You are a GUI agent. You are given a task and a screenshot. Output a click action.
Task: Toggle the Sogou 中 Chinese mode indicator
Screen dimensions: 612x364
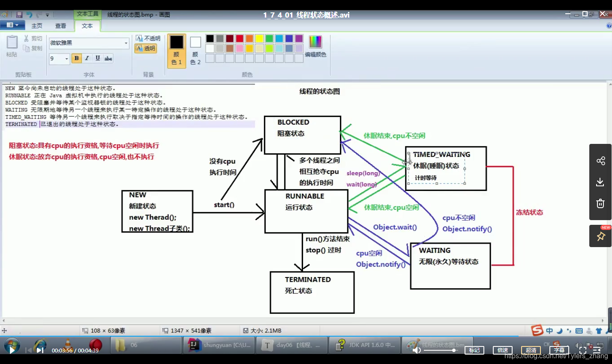pyautogui.click(x=549, y=331)
